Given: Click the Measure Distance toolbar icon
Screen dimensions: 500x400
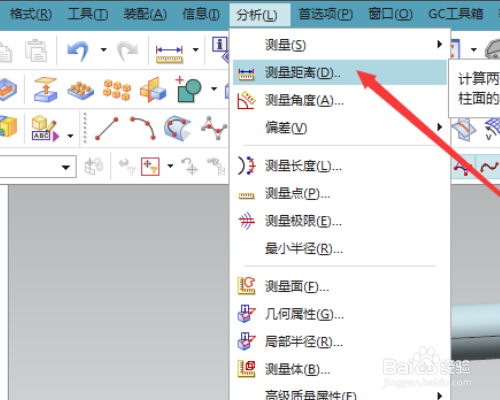Looking at the screenshot, I should (x=169, y=54).
